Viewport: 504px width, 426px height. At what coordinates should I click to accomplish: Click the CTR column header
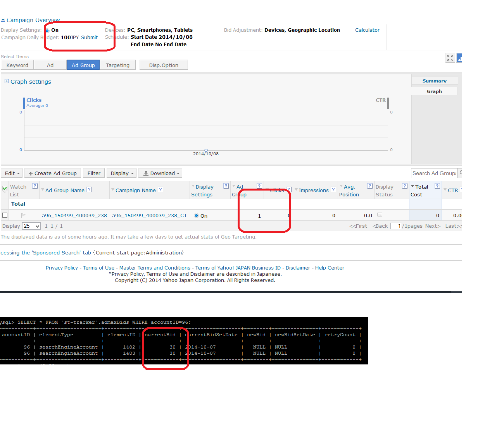(x=453, y=190)
